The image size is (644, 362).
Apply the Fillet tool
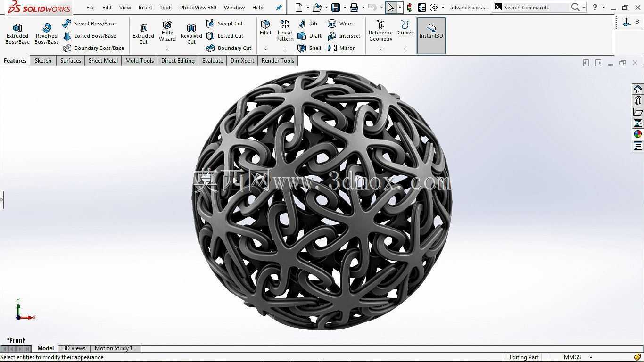click(x=265, y=28)
